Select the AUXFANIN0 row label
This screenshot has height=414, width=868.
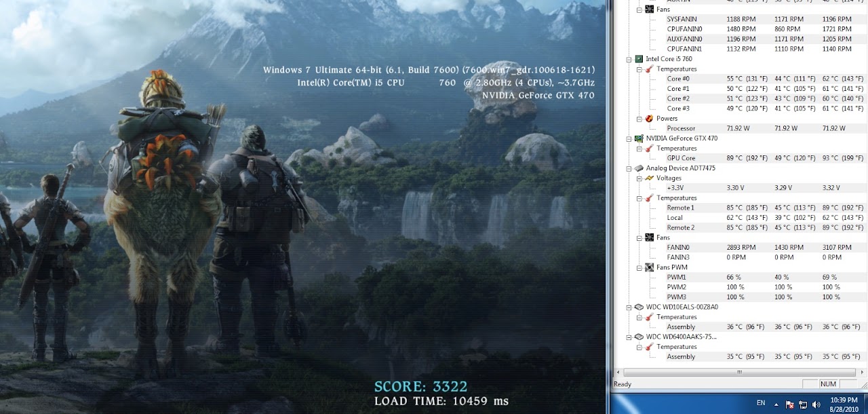coord(684,39)
